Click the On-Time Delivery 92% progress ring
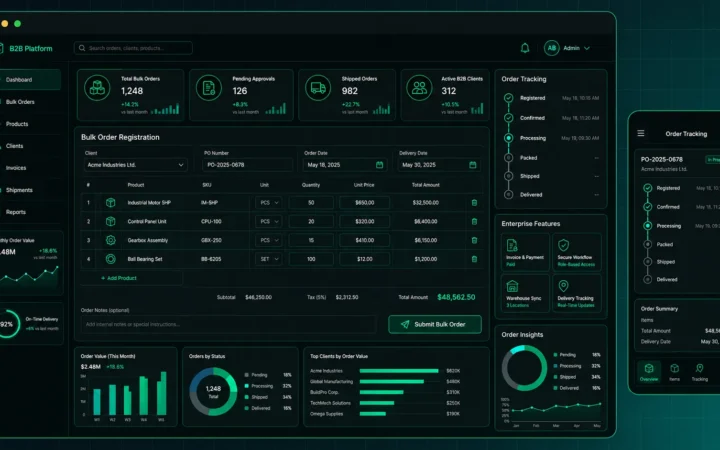 point(7,324)
